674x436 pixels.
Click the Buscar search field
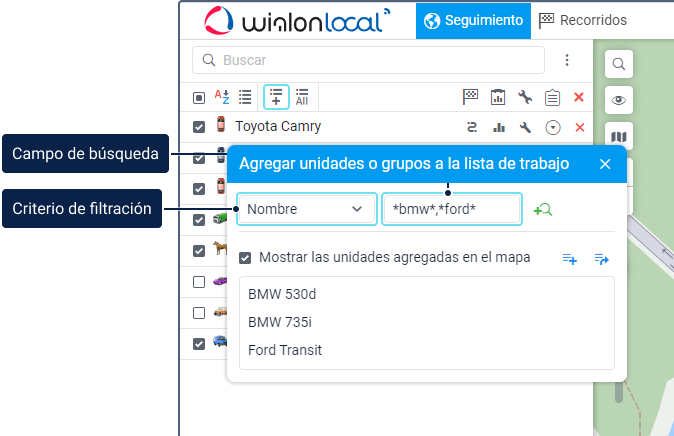click(x=368, y=60)
